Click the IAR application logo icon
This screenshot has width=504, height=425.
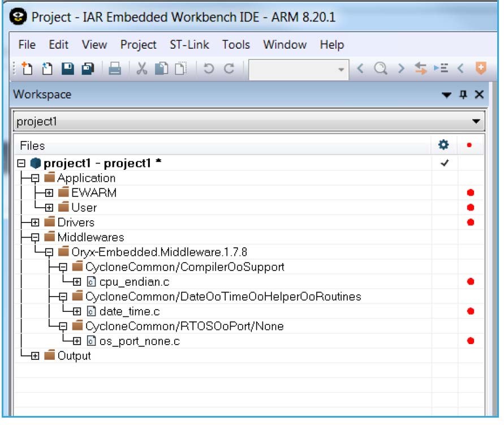(18, 16)
